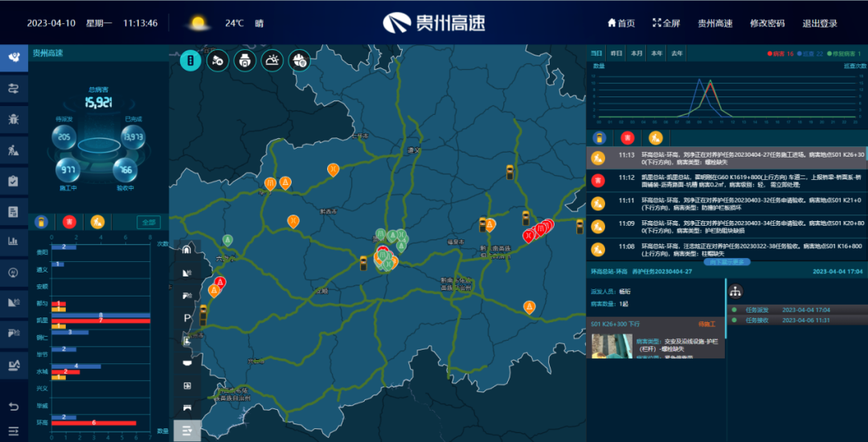Switch to the 本月 tab
This screenshot has width=868, height=442.
click(636, 53)
